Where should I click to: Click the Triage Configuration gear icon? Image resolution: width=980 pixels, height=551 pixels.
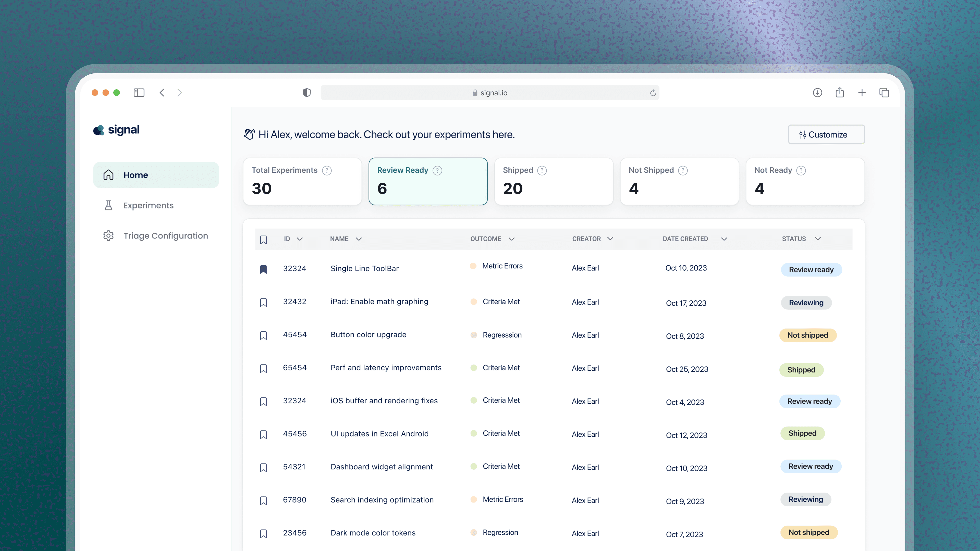108,236
